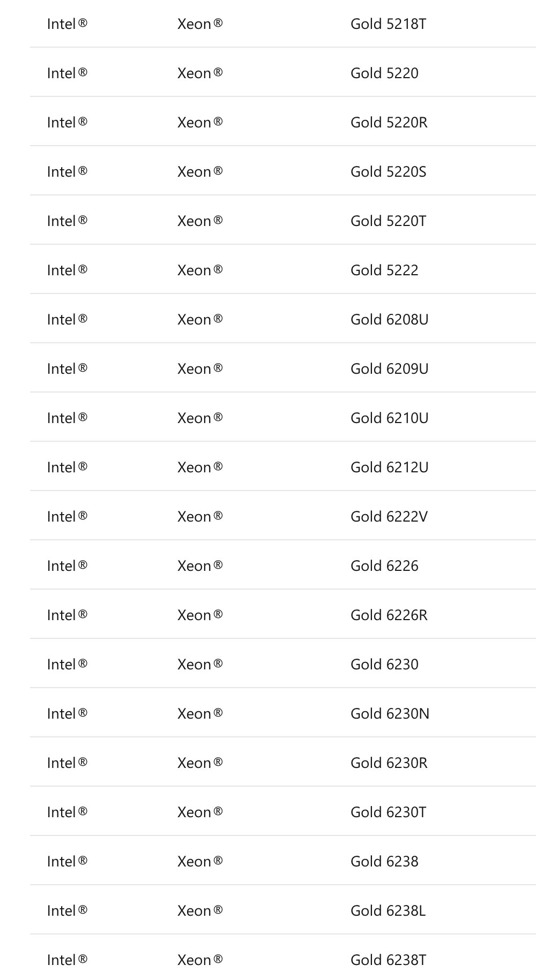Click Gold 5220S in model column
536x980 pixels.
(388, 172)
